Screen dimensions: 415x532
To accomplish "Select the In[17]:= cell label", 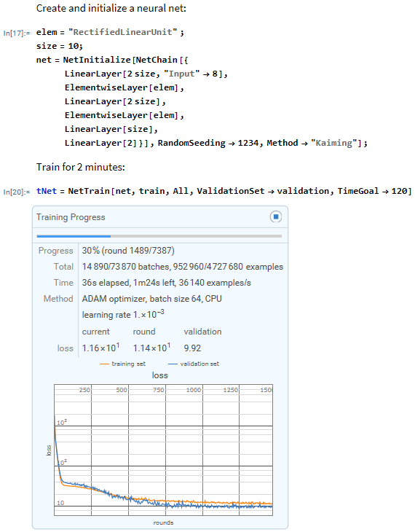I will tap(17, 33).
